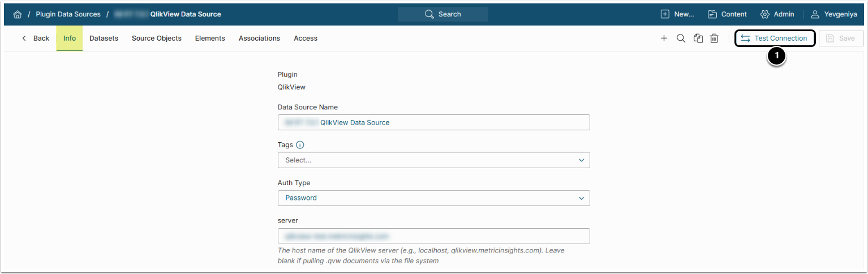Switch to the Datasets tab
The image size is (868, 274).
click(x=104, y=38)
